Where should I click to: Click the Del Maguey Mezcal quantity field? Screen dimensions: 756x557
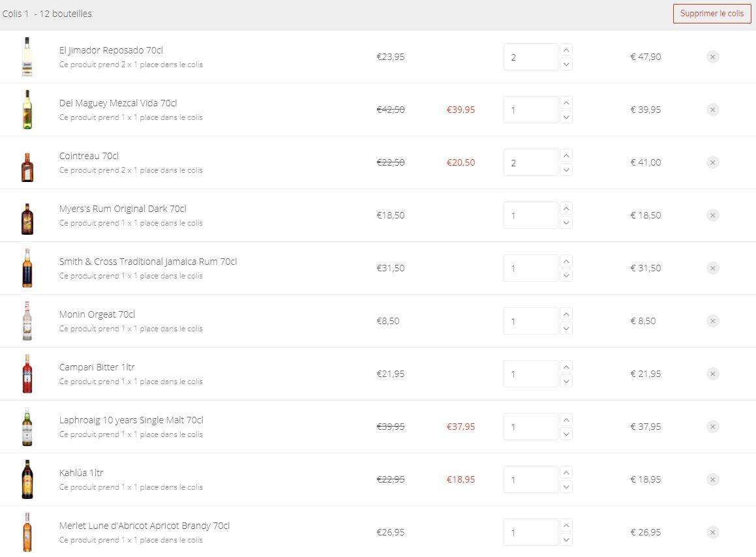pyautogui.click(x=530, y=110)
